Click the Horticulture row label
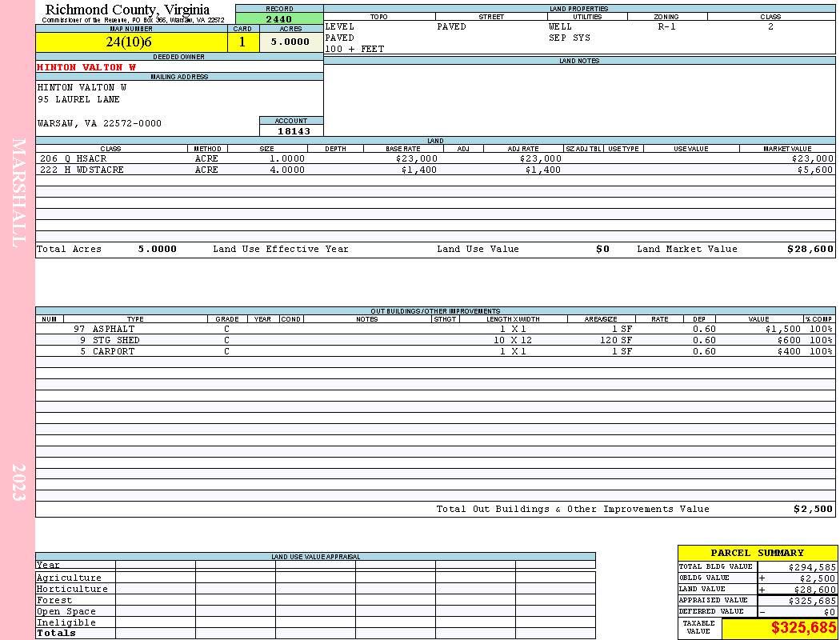The width and height of the screenshot is (840, 640). pyautogui.click(x=72, y=589)
